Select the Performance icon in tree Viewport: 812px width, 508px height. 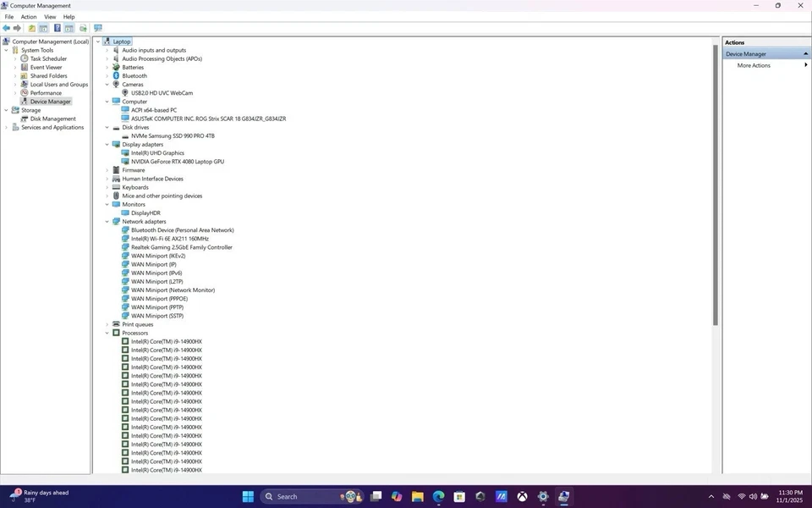[x=25, y=93]
